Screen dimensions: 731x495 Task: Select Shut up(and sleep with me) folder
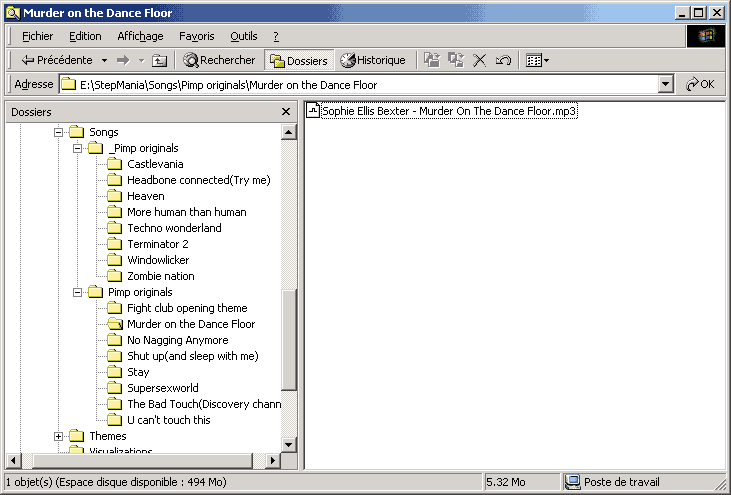[193, 356]
